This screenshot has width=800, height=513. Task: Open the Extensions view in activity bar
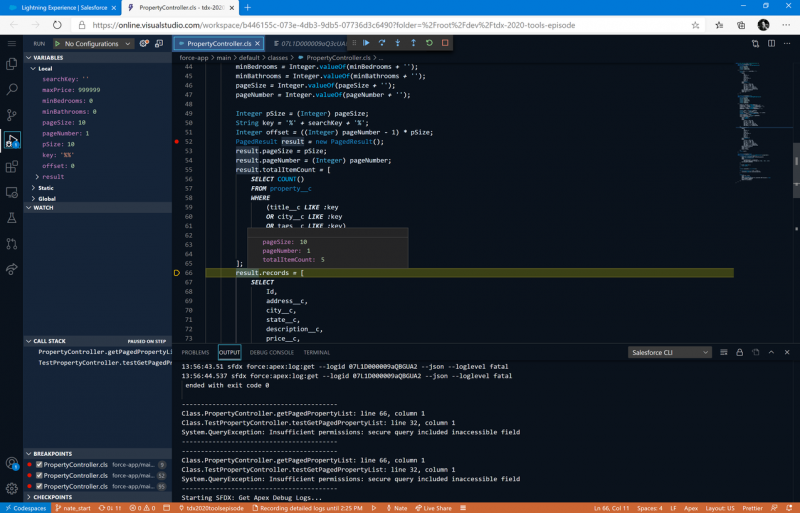click(12, 166)
